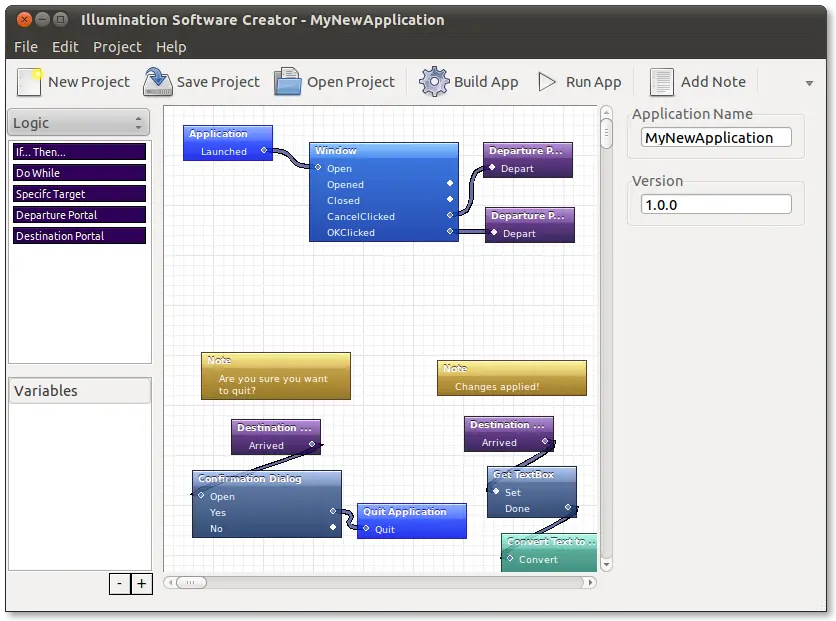Select the Do While logic block

coord(80,173)
